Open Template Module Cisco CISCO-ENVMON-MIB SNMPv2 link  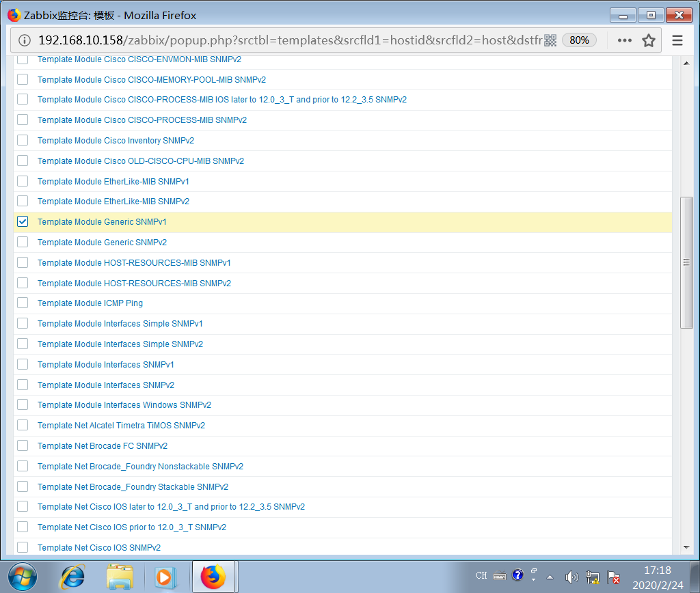coord(139,59)
